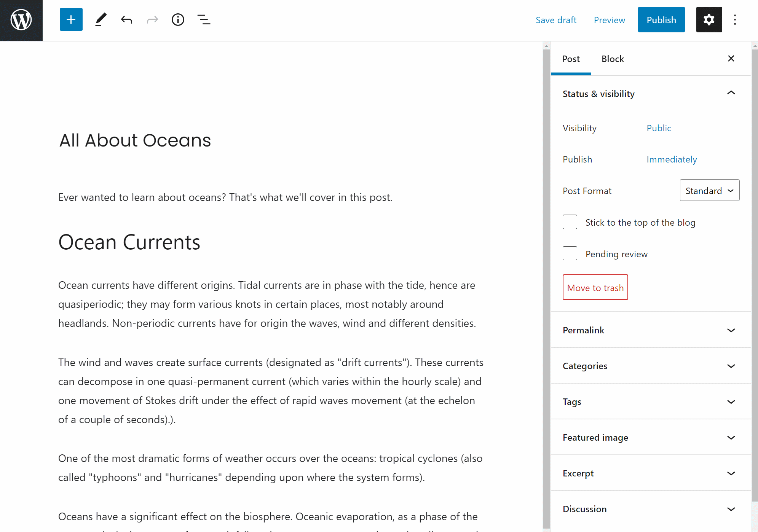Click the editor vertical scrollbar

pyautogui.click(x=546, y=285)
